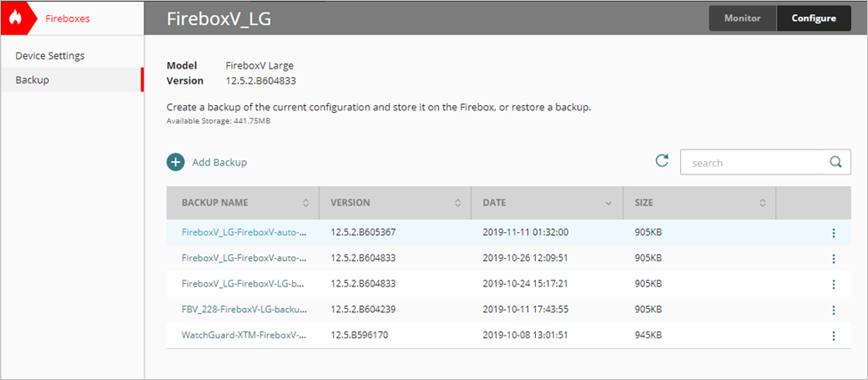Click the FireboxV_LG page title
Image resolution: width=868 pixels, height=380 pixels.
pyautogui.click(x=219, y=19)
